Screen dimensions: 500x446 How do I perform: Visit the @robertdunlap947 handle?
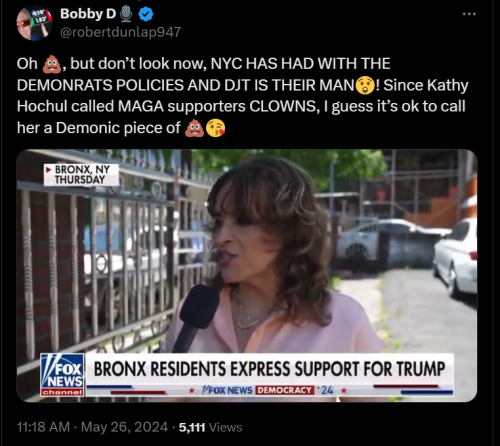[120, 32]
